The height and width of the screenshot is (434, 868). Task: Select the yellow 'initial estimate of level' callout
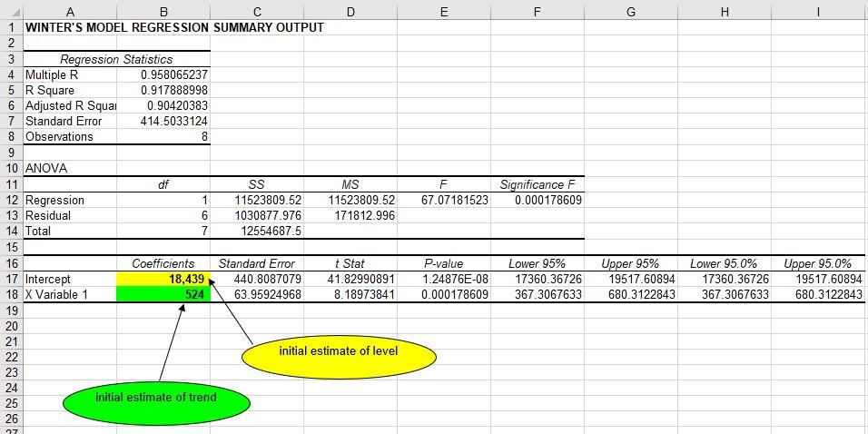pyautogui.click(x=339, y=357)
